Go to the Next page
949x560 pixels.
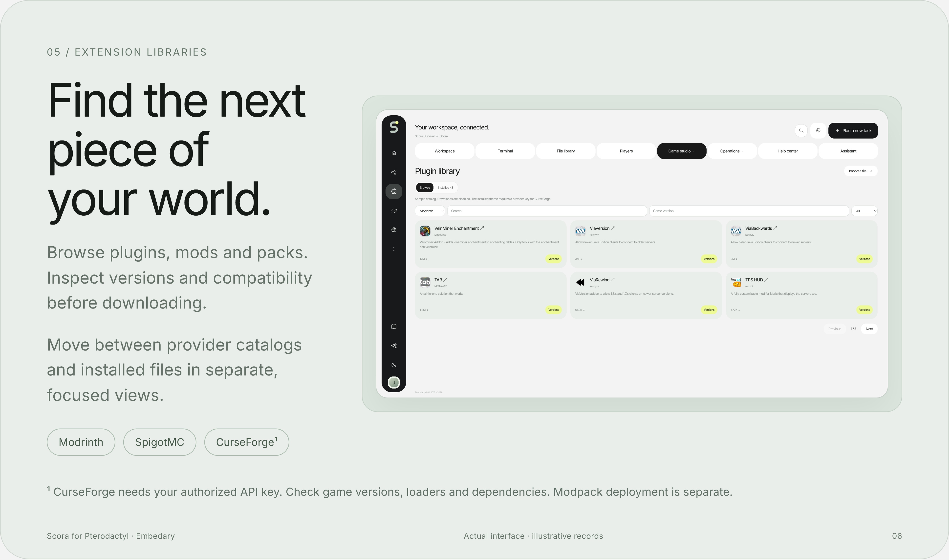(869, 329)
